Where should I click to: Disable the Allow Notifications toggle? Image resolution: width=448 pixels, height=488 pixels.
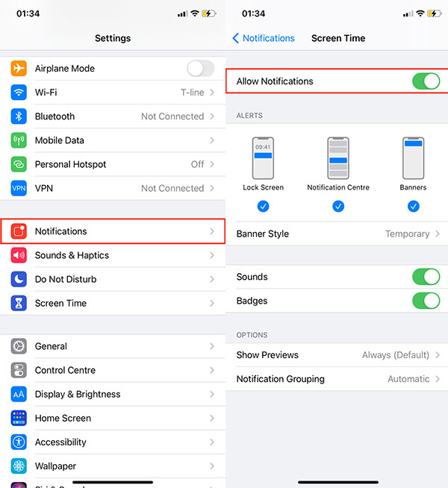426,81
